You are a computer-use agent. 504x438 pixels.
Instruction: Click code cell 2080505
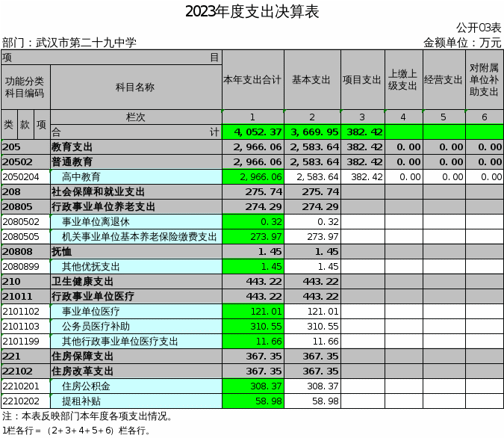tap(25, 237)
